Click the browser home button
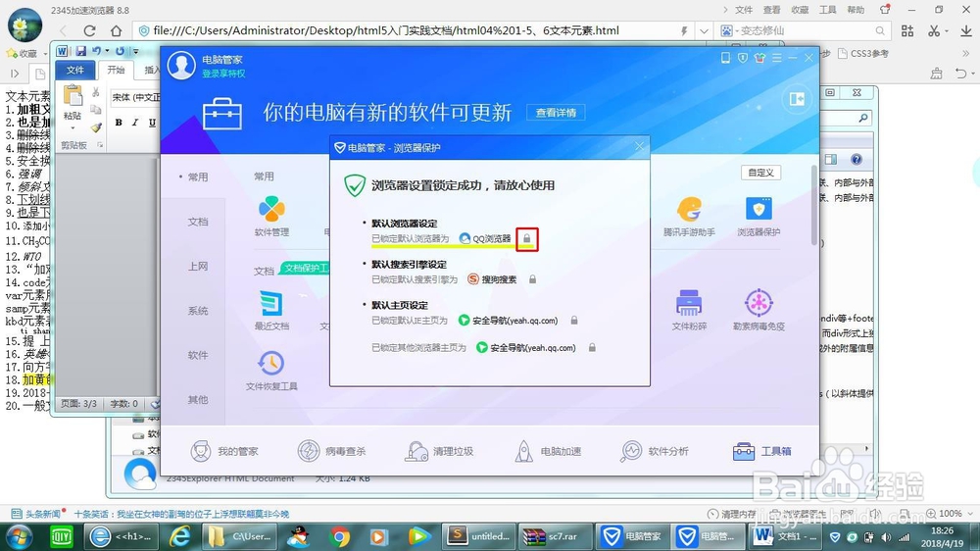This screenshot has width=980, height=551. click(117, 30)
